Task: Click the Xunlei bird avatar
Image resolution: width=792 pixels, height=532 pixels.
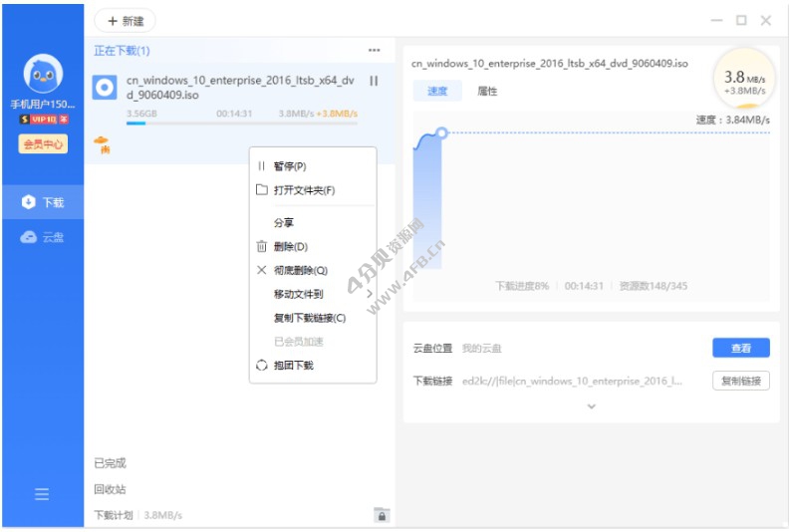Action: point(43,74)
